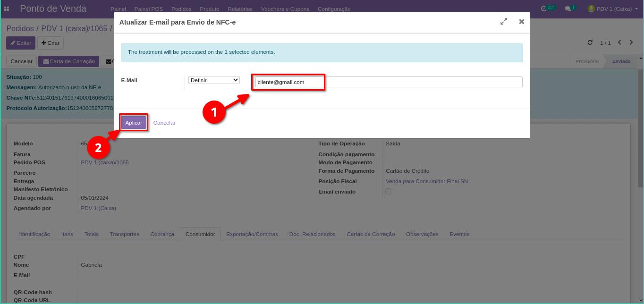Screen dimensions: 644x304
Task: Open the Relatórios menu
Action: pos(240,9)
